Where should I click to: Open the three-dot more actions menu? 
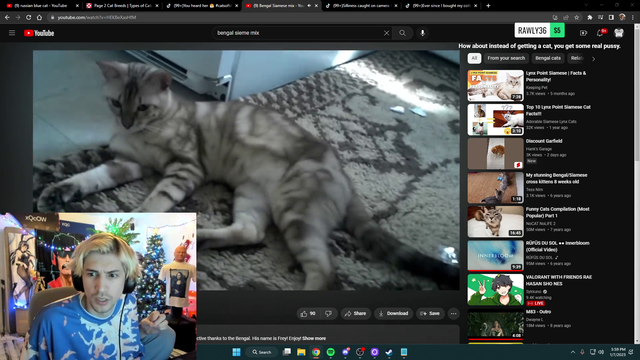click(453, 313)
